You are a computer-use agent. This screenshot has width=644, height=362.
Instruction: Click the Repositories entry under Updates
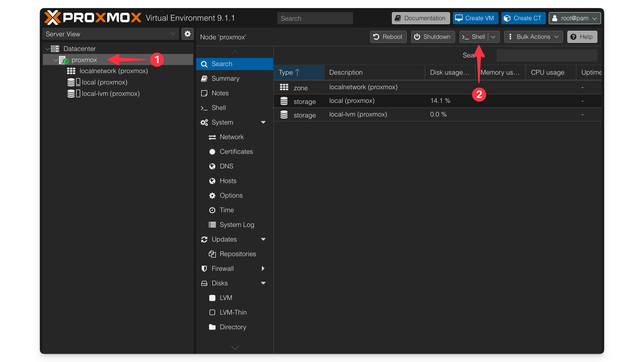pos(238,254)
